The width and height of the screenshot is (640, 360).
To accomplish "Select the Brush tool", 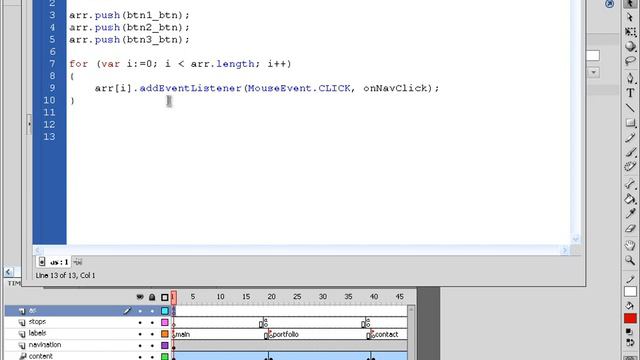I will click(630, 152).
